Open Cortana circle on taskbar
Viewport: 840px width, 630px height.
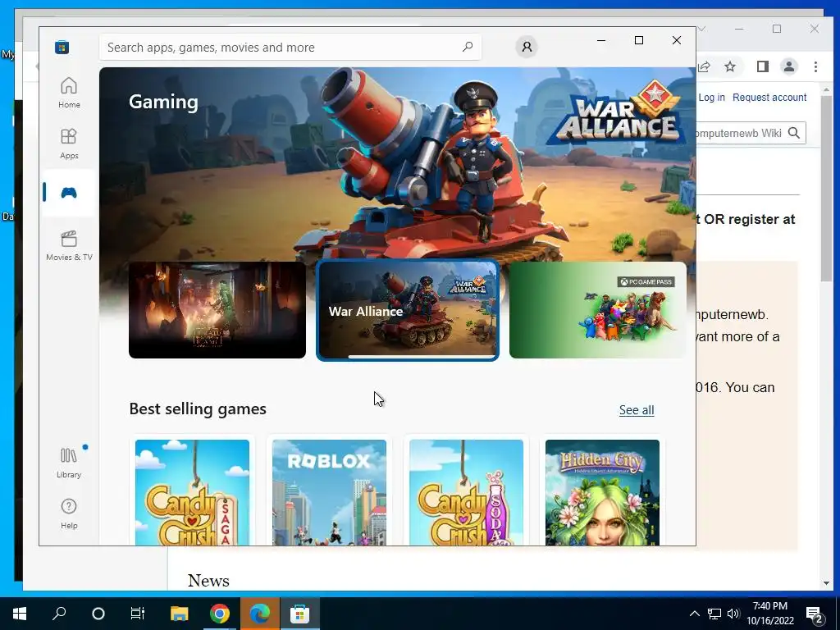[98, 614]
